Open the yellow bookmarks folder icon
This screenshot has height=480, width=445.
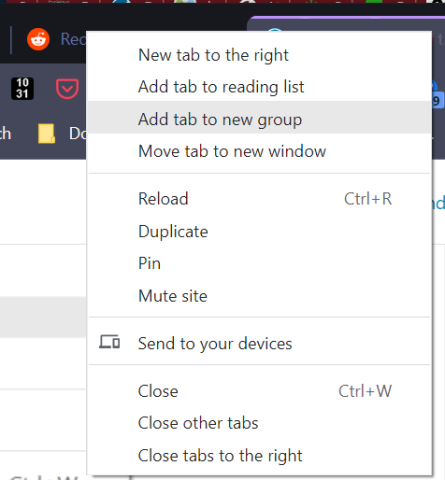point(46,134)
